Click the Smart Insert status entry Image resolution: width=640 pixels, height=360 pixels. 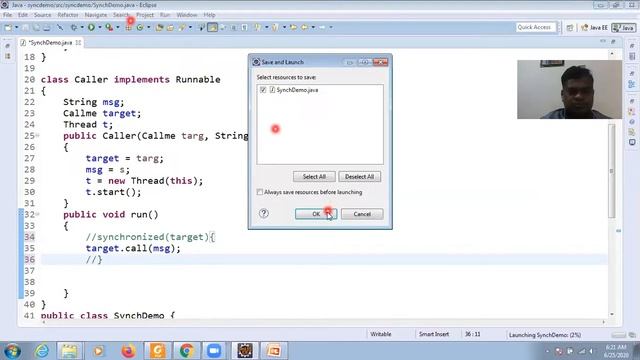click(433, 334)
